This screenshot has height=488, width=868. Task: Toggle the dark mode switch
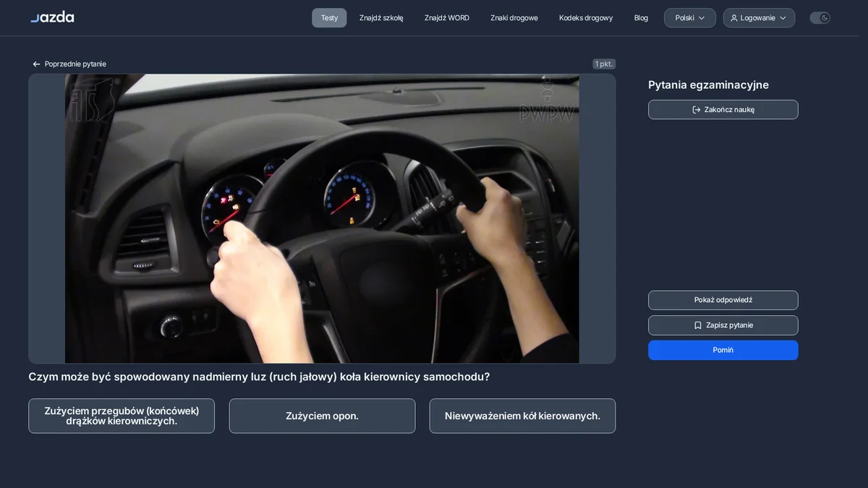coord(820,18)
